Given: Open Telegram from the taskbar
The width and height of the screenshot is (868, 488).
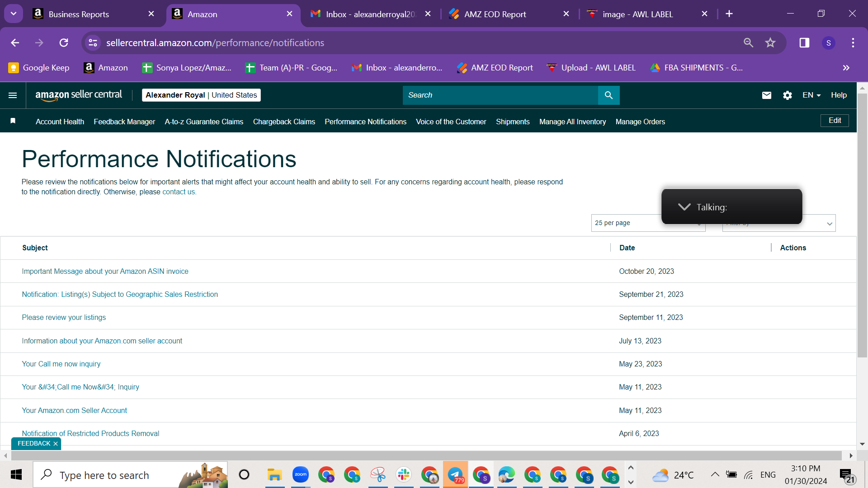Looking at the screenshot, I should click(x=455, y=474).
